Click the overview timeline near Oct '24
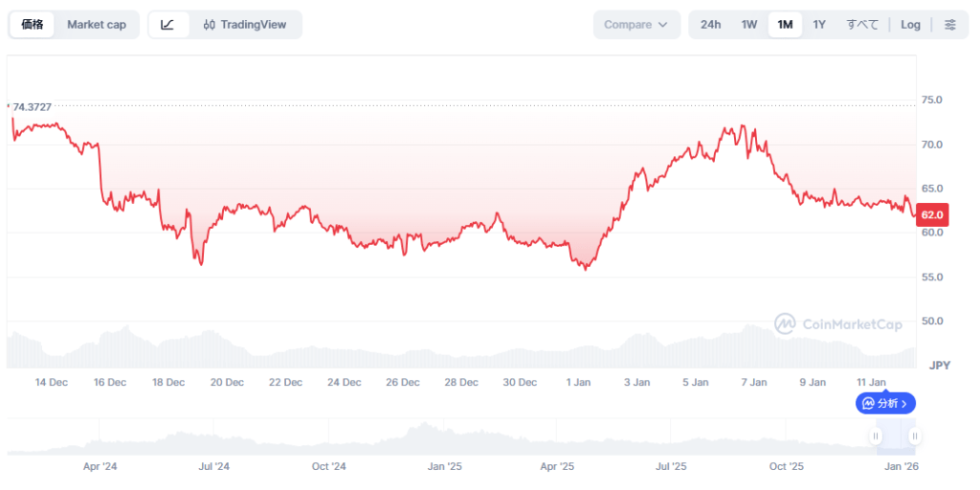 [x=328, y=438]
